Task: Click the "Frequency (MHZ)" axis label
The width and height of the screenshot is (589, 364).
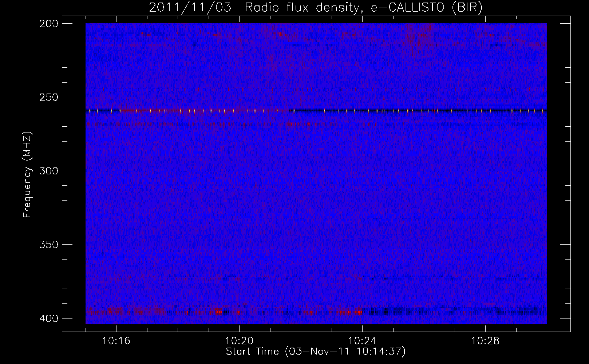Action: (28, 174)
